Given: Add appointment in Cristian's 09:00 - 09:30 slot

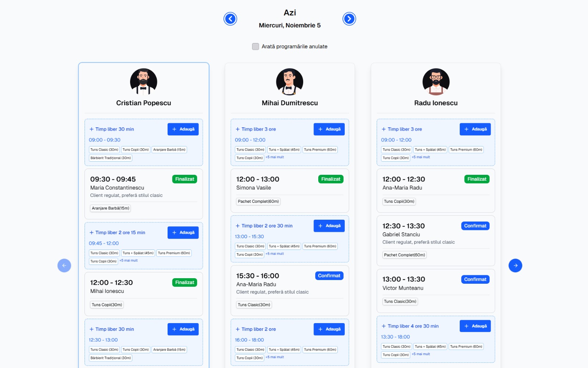Looking at the screenshot, I should pyautogui.click(x=183, y=129).
